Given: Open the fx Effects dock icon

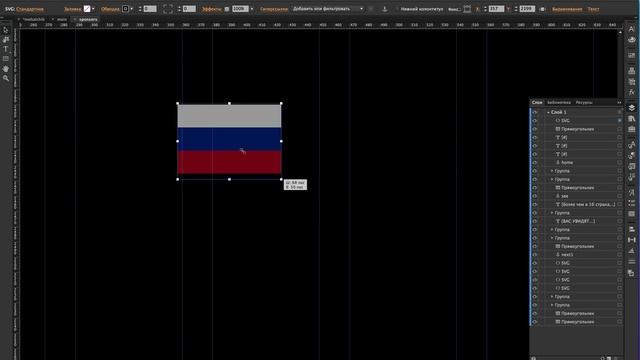Looking at the screenshot, I should [x=631, y=92].
